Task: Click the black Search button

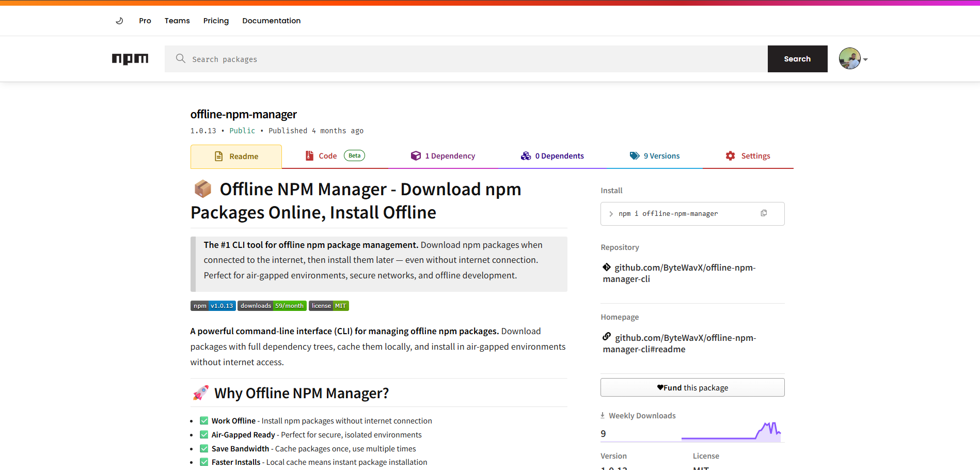Action: pos(797,59)
